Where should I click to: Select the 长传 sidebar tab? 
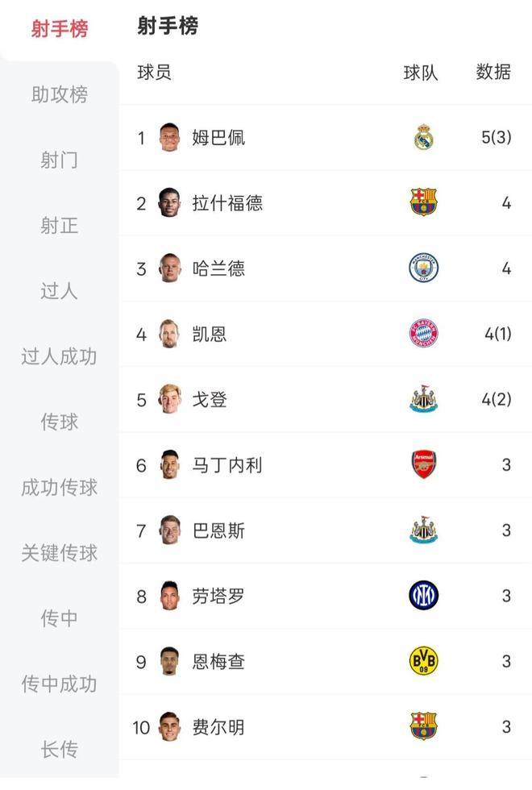(x=60, y=749)
